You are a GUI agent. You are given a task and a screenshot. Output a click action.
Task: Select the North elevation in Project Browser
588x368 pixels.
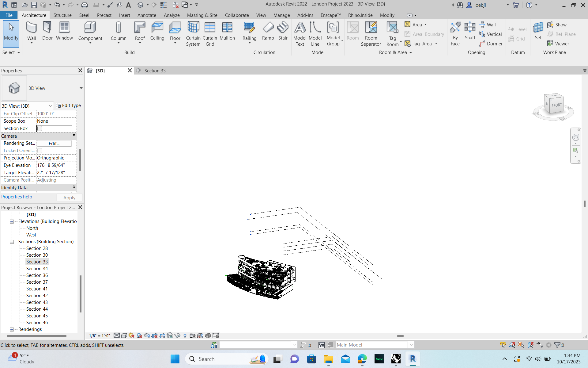(x=32, y=228)
